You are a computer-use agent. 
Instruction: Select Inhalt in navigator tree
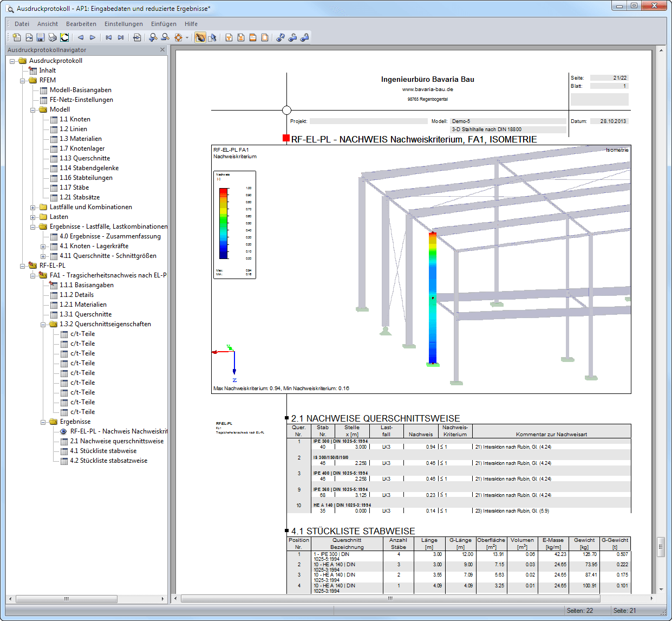pyautogui.click(x=48, y=70)
